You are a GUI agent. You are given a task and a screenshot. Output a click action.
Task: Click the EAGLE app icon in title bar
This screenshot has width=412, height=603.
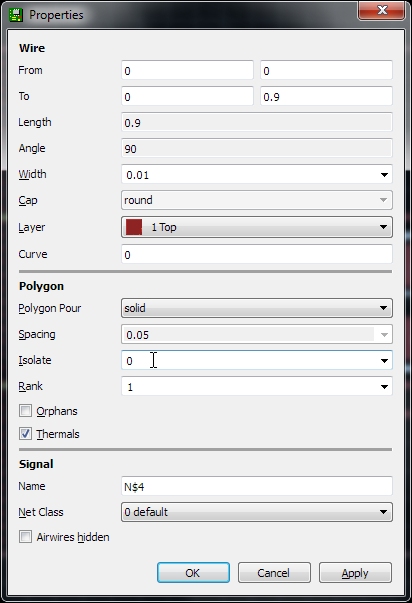pos(16,15)
